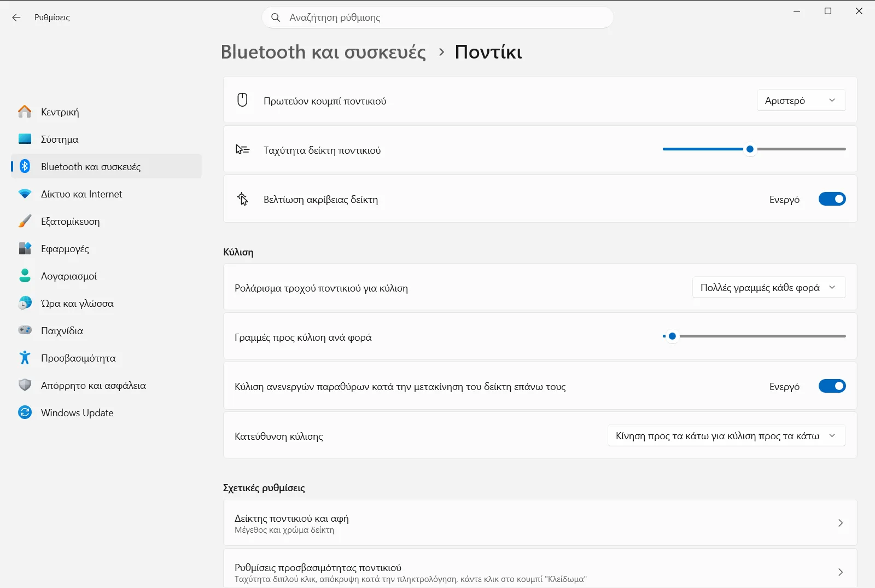Click the Bluetooth icon in sidebar
The image size is (875, 588).
tap(25, 166)
